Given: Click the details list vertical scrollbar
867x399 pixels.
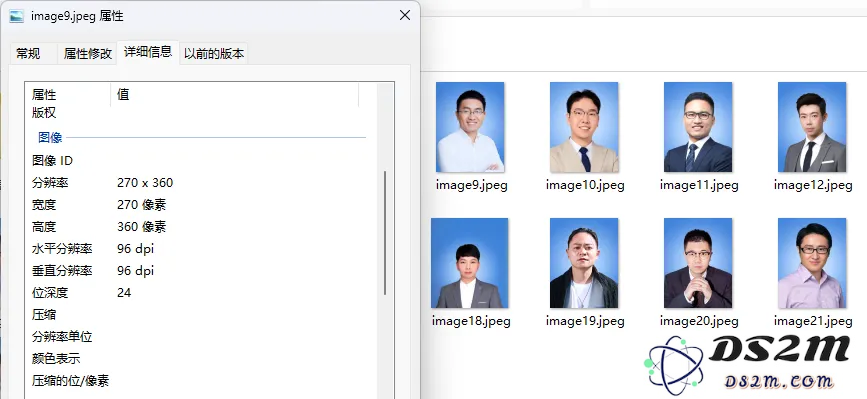Looking at the screenshot, I should pos(385,232).
